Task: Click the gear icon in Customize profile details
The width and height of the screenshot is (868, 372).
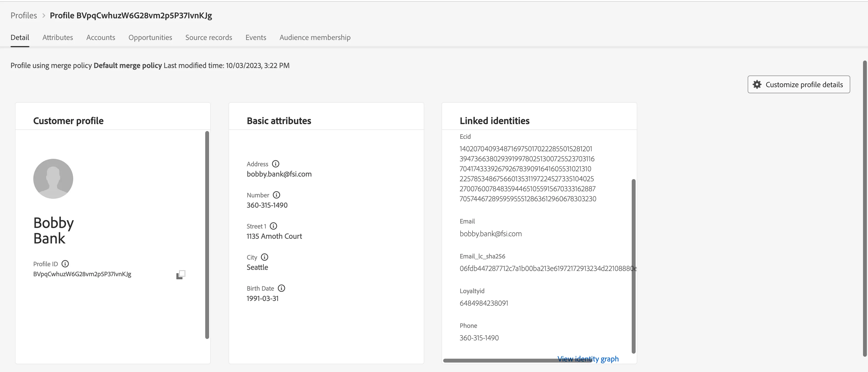Action: click(757, 84)
